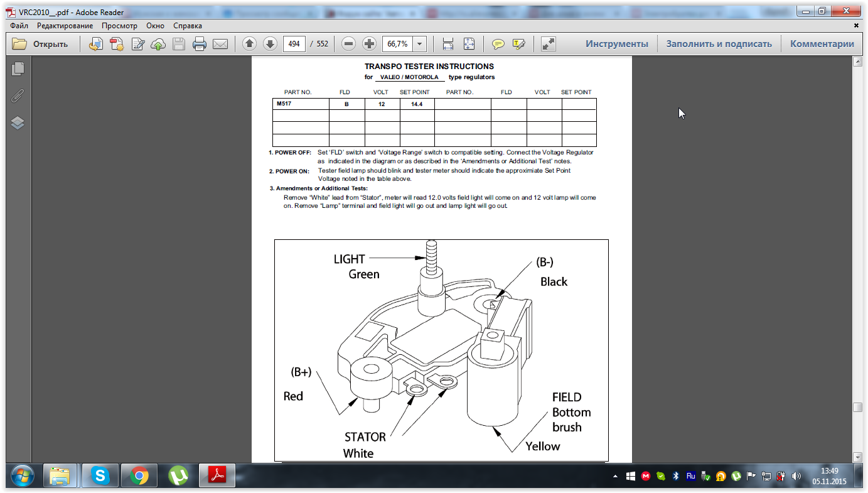The width and height of the screenshot is (868, 493).
Task: Click the Ru language indicator in tray
Action: (x=691, y=476)
